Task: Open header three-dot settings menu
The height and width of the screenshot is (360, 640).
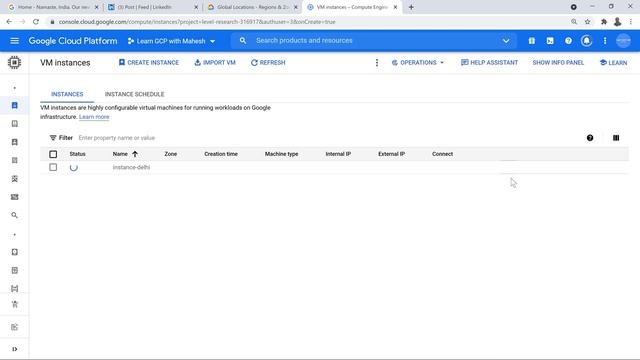Action: pos(605,41)
